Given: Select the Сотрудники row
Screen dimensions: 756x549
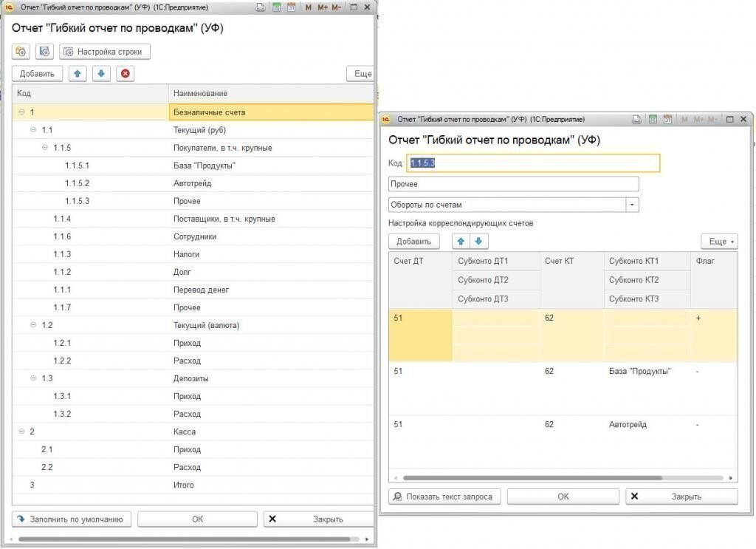Looking at the screenshot, I should click(193, 236).
